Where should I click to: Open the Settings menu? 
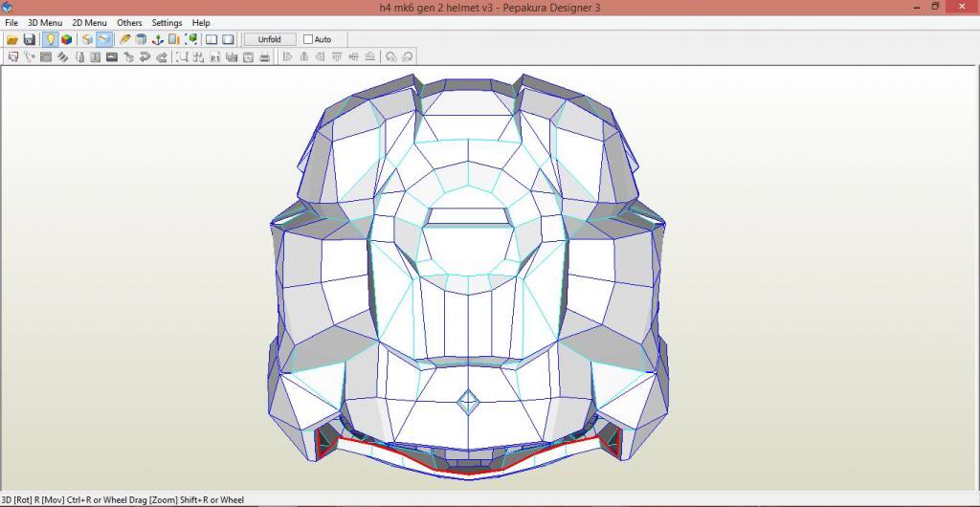click(167, 22)
